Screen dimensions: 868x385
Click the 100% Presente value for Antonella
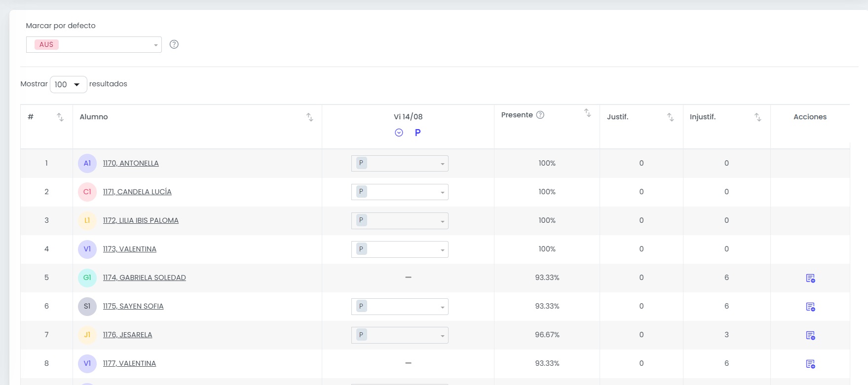tap(547, 163)
